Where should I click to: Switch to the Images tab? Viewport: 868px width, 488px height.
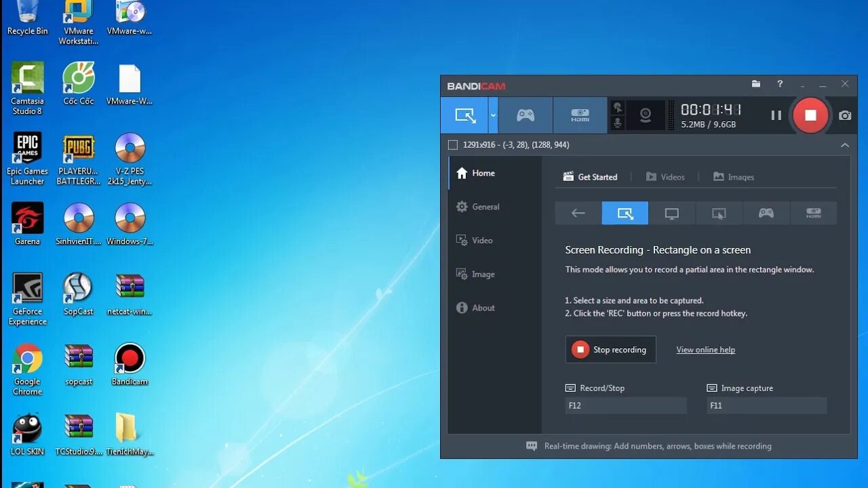pos(734,177)
